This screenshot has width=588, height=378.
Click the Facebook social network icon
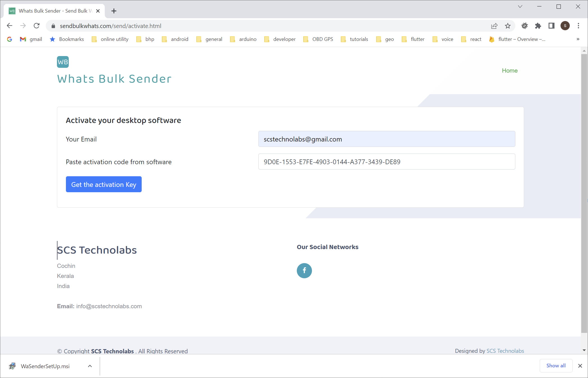304,270
